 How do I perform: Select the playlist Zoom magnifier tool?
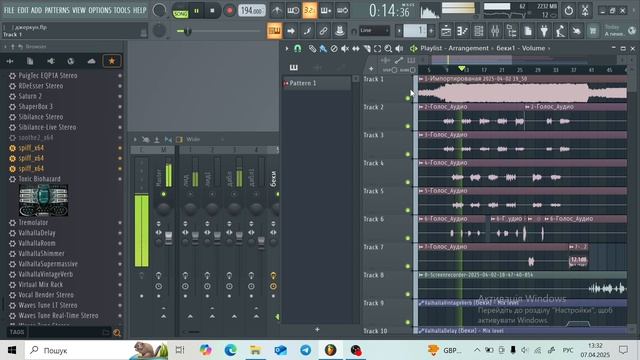tap(388, 49)
